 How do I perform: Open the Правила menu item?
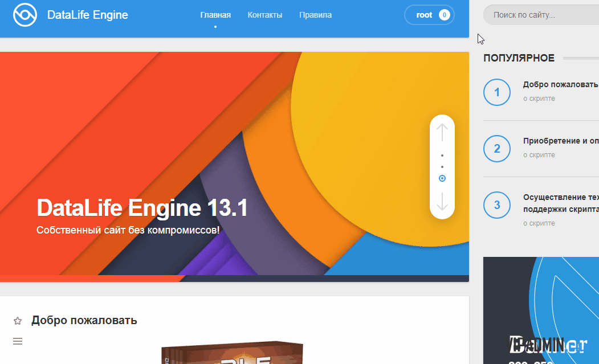click(316, 15)
